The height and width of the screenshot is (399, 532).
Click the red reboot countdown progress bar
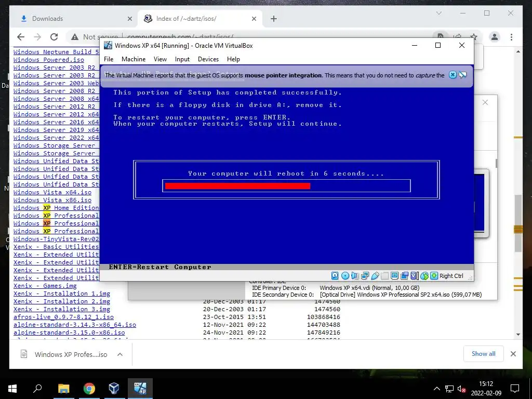(237, 186)
